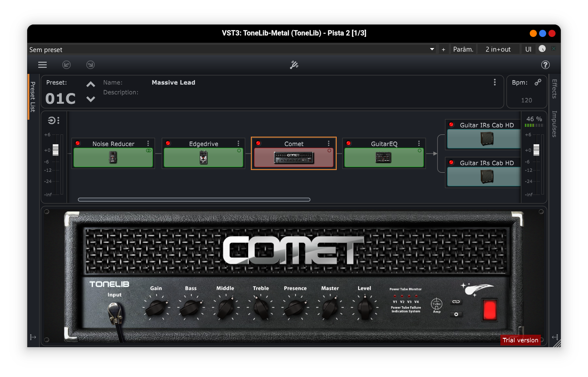
Task: Click the undo arrow icon
Action: click(67, 65)
